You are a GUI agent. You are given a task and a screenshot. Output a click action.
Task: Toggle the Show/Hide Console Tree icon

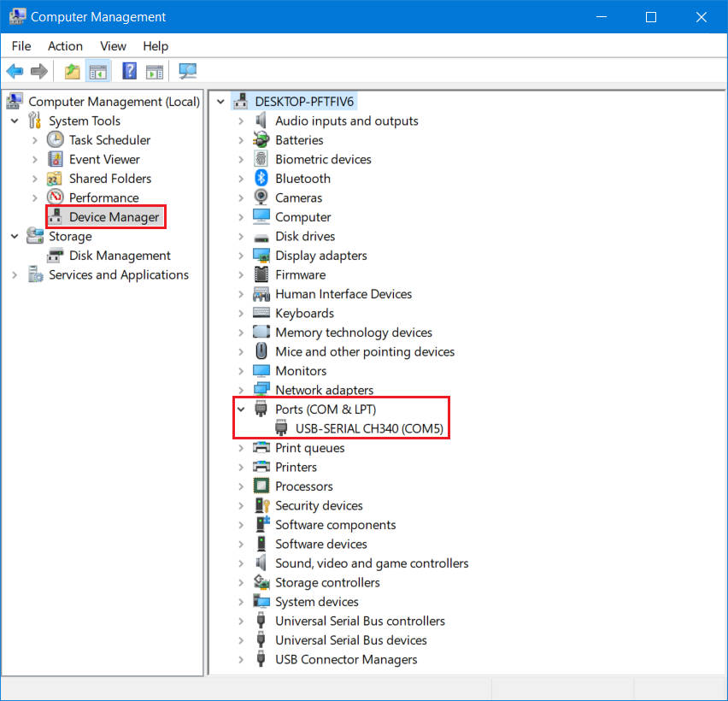(97, 71)
